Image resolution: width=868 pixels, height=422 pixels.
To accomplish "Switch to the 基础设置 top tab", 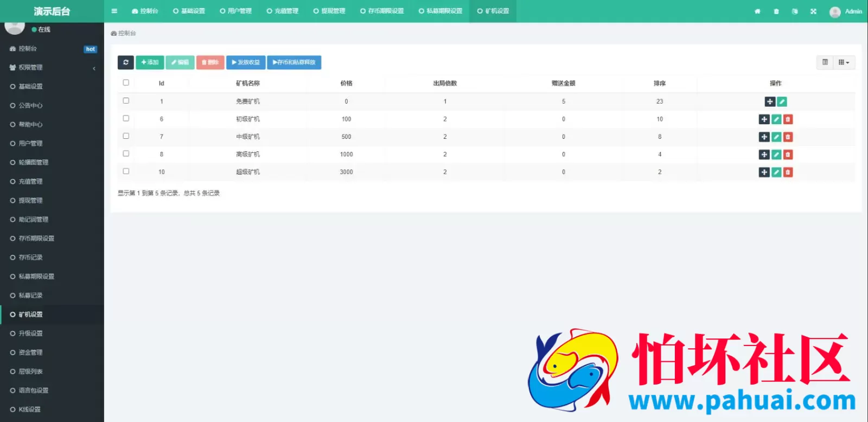I will pyautogui.click(x=189, y=11).
